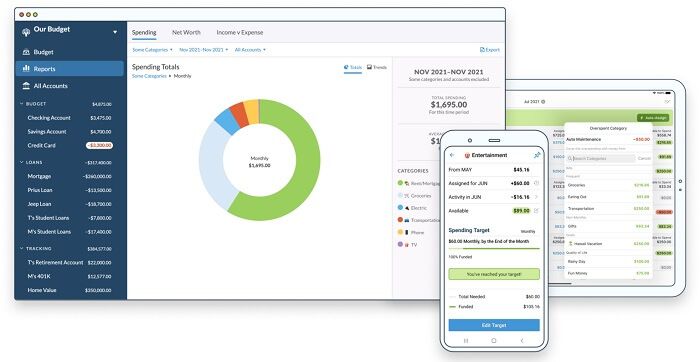Tap the magnifier icon in tablet Search Categories

571,158
